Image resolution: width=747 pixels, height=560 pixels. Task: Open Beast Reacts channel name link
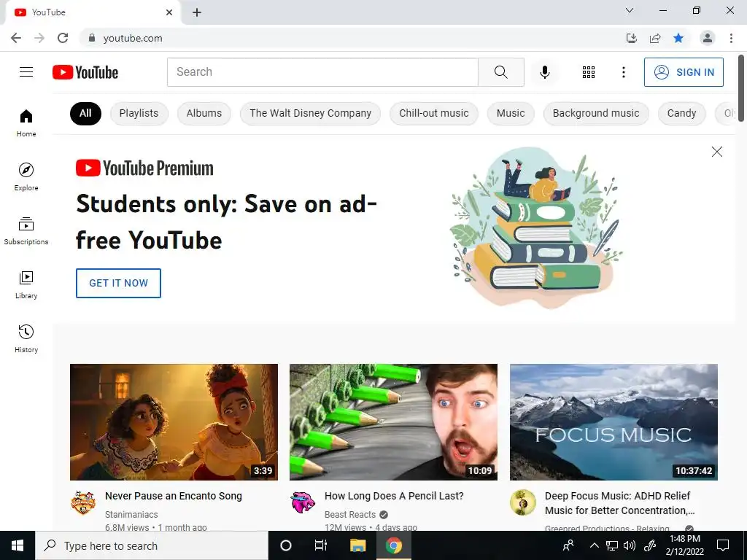350,514
